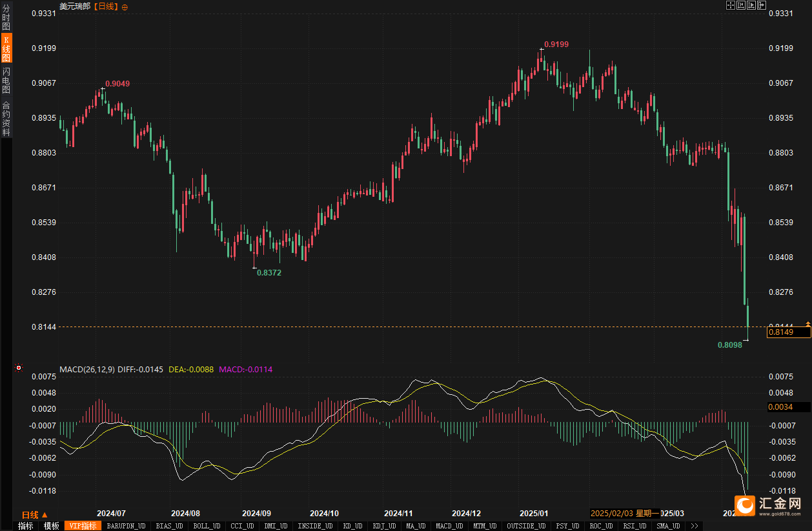
Task: Apply the BIAS_UD indicator
Action: pos(170,526)
